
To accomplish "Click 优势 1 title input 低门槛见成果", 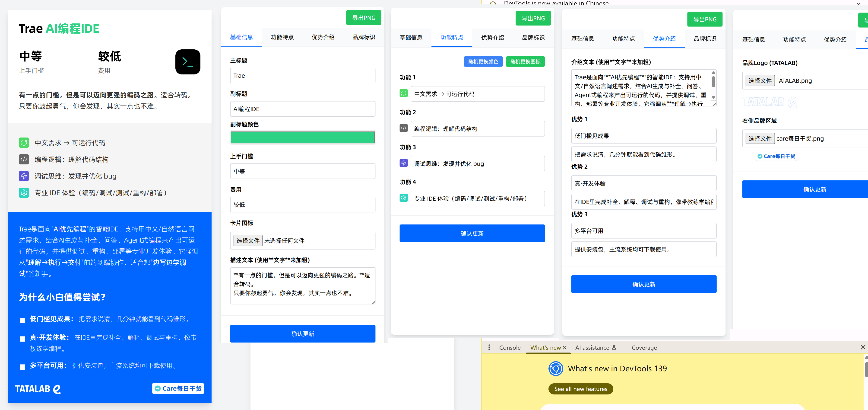I will tap(644, 136).
